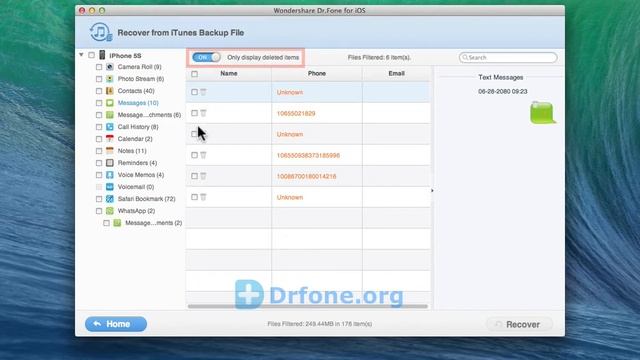
Task: Check the select-all checkbox in table header
Action: 194,74
